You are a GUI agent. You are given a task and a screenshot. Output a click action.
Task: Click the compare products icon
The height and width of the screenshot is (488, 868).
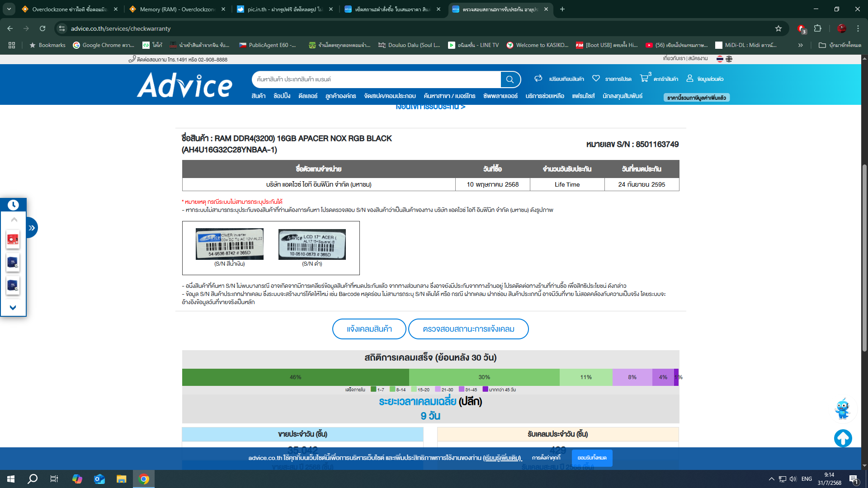[538, 79]
